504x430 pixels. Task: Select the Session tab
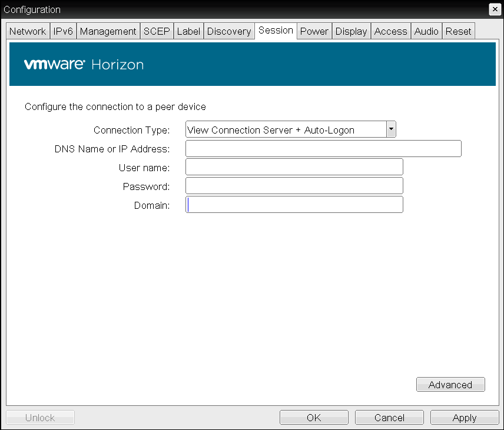coord(276,31)
